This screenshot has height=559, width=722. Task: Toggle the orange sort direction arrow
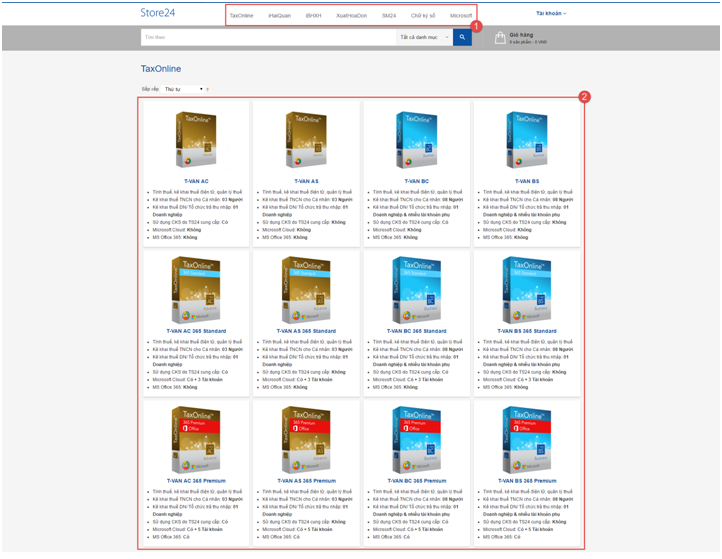click(208, 89)
